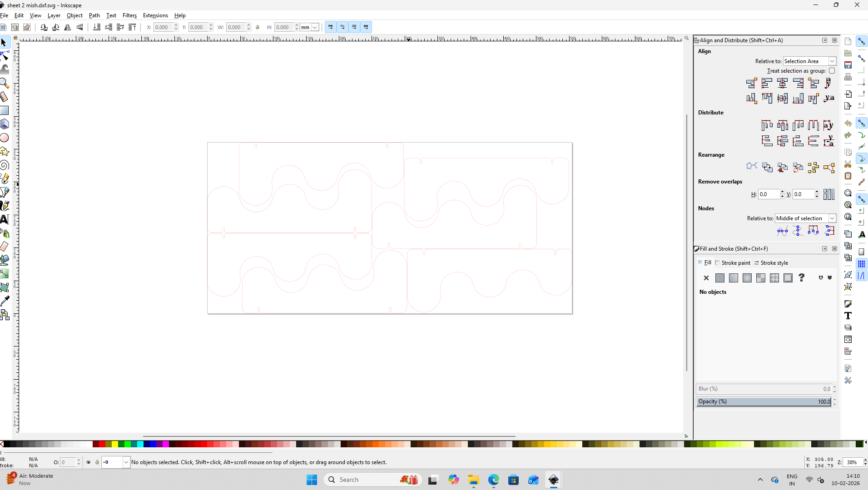Image resolution: width=868 pixels, height=490 pixels.
Task: Select the Spiral tool
Action: click(x=4, y=165)
